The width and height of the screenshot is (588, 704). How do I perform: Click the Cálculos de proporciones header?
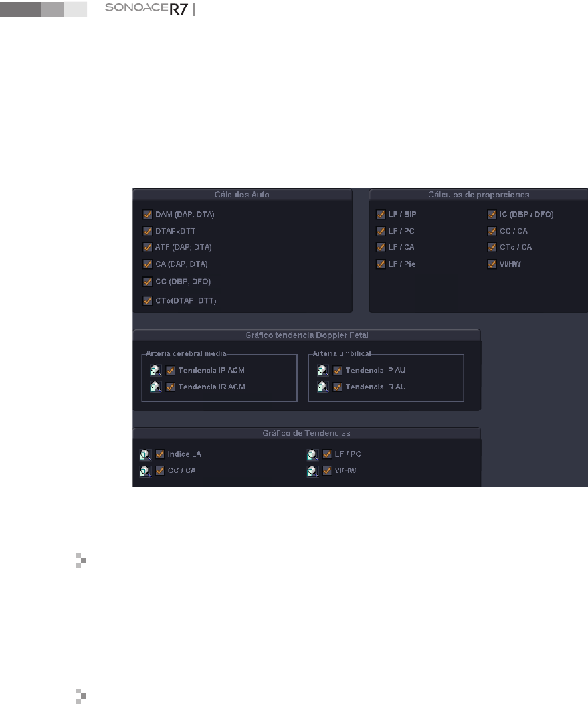tap(478, 195)
